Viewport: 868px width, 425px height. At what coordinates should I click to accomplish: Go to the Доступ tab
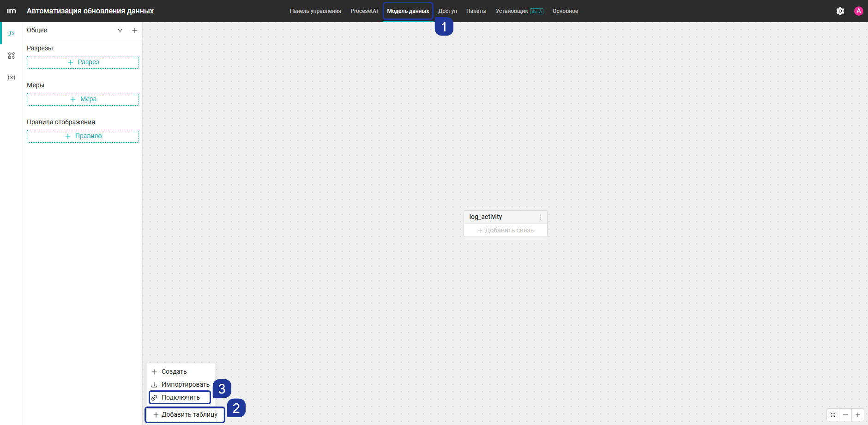[x=447, y=11]
